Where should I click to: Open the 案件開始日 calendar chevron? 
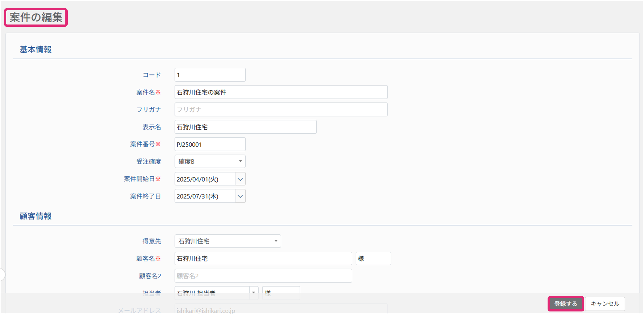(x=240, y=179)
